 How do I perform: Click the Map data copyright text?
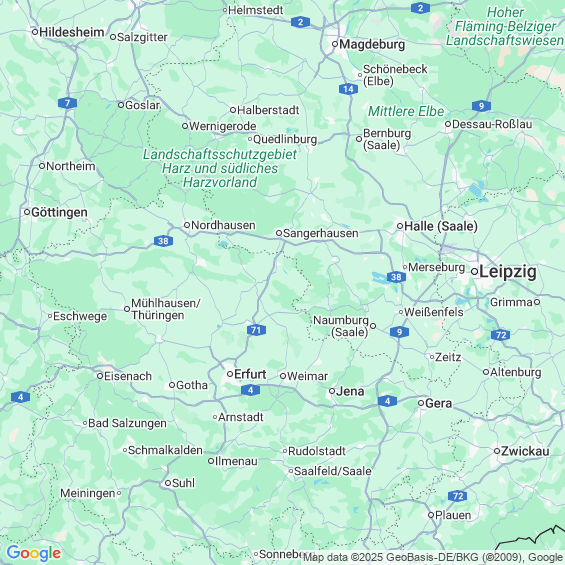(434, 557)
